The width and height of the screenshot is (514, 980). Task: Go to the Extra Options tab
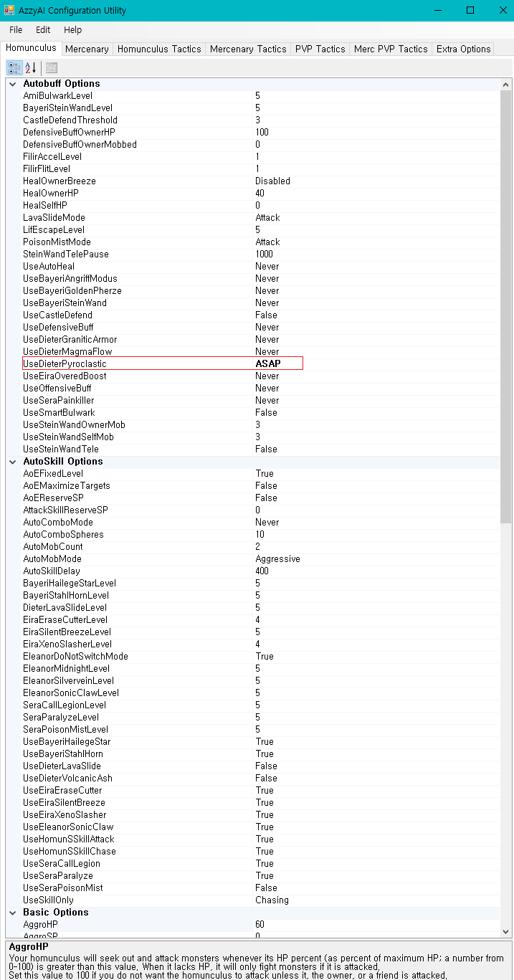tap(463, 49)
